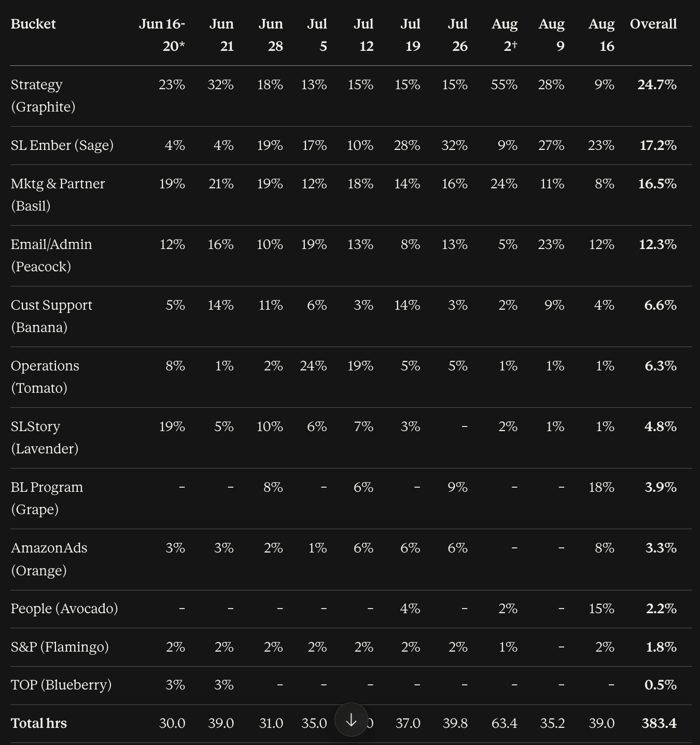Click the Overall column header

pyautogui.click(x=653, y=24)
